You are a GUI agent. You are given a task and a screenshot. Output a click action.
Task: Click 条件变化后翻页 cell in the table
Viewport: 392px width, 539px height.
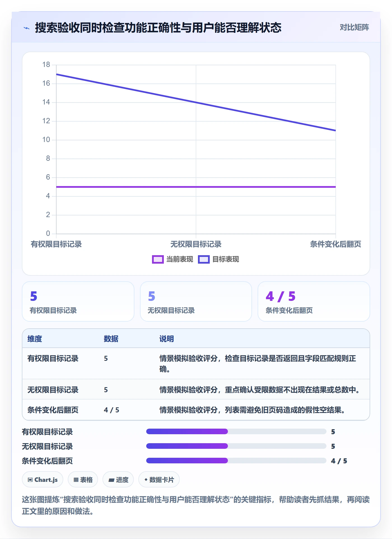tap(53, 410)
